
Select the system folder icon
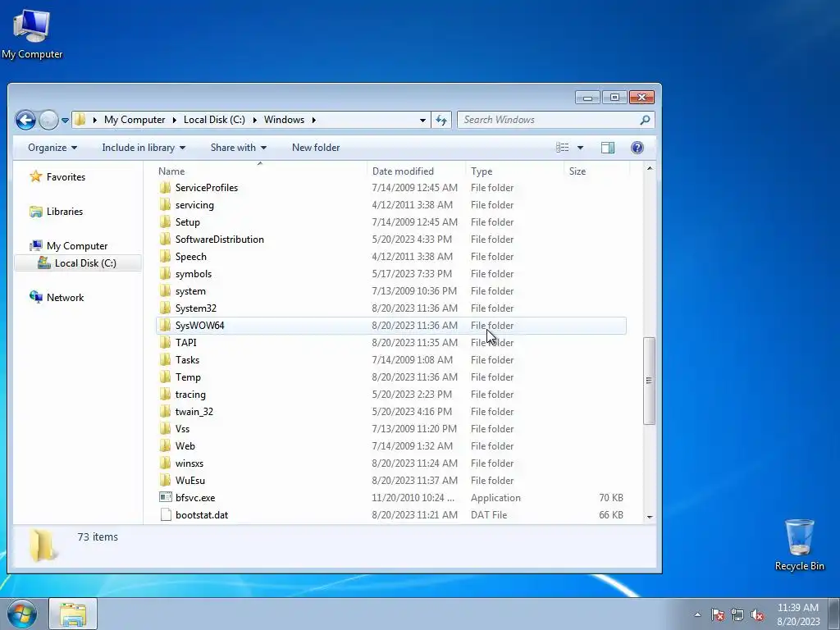166,291
